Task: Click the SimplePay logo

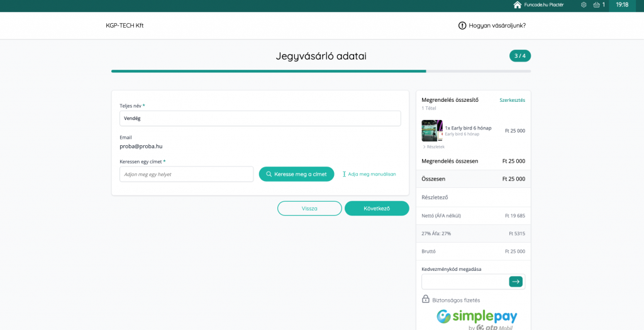Action: (477, 317)
